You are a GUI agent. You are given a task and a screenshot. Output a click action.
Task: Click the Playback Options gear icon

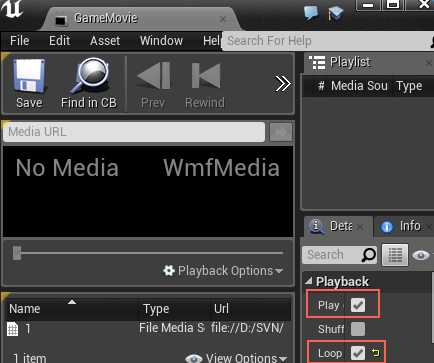169,270
